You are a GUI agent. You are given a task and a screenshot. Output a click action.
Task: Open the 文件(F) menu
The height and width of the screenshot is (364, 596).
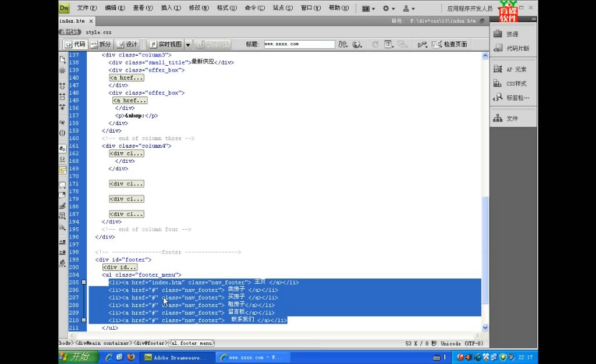pos(87,8)
